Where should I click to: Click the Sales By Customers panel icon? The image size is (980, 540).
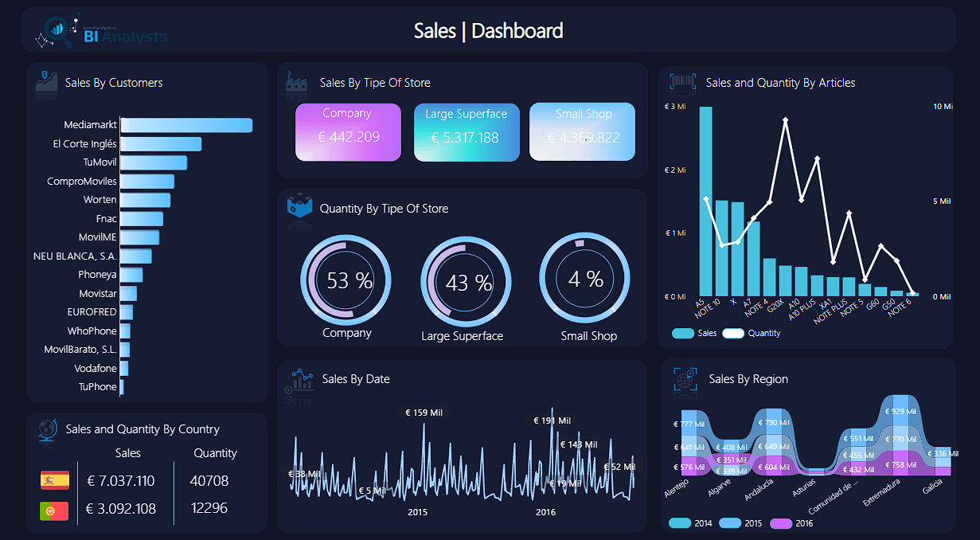pyautogui.click(x=46, y=84)
